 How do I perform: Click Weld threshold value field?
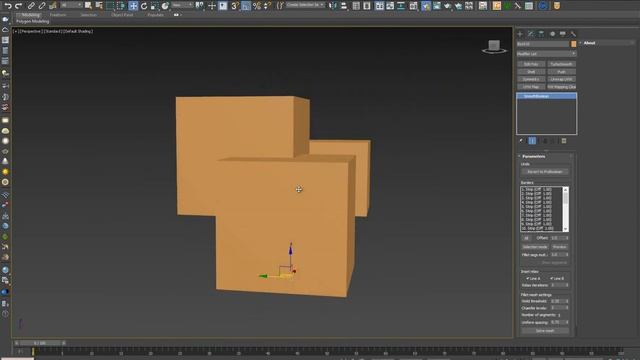coord(557,301)
